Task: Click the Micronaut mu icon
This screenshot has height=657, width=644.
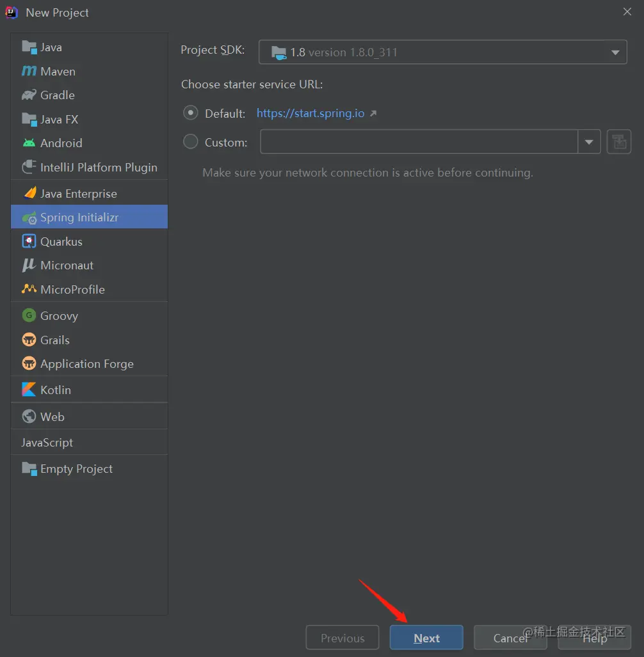Action: point(29,265)
